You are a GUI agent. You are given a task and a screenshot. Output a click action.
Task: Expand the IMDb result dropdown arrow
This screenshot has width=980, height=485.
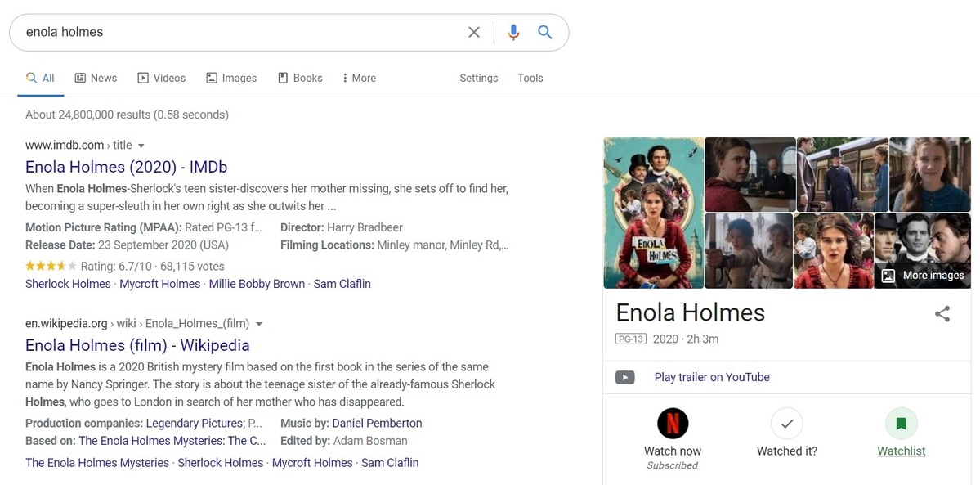tap(141, 146)
